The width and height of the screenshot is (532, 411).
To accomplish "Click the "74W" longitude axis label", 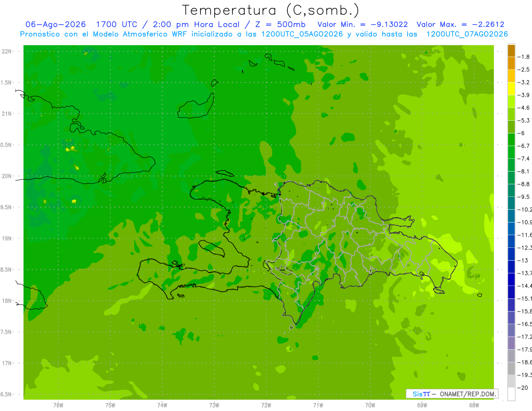I will tap(162, 404).
